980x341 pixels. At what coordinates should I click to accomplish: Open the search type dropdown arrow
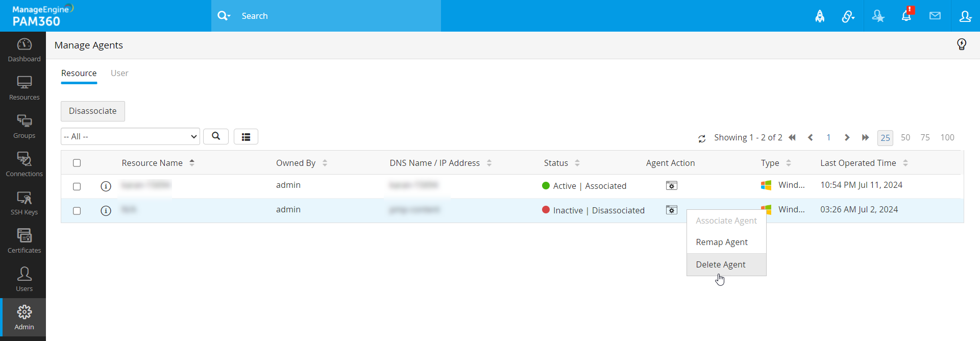point(224,16)
